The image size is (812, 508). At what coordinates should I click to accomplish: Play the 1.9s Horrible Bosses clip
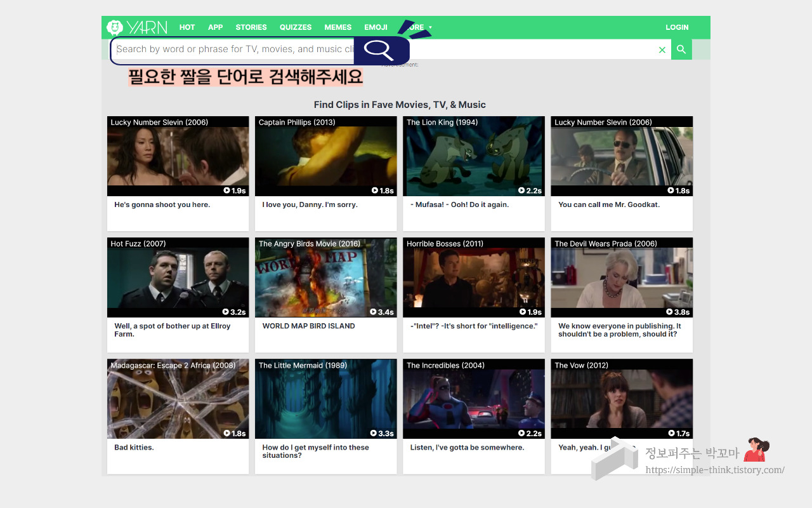coord(530,312)
